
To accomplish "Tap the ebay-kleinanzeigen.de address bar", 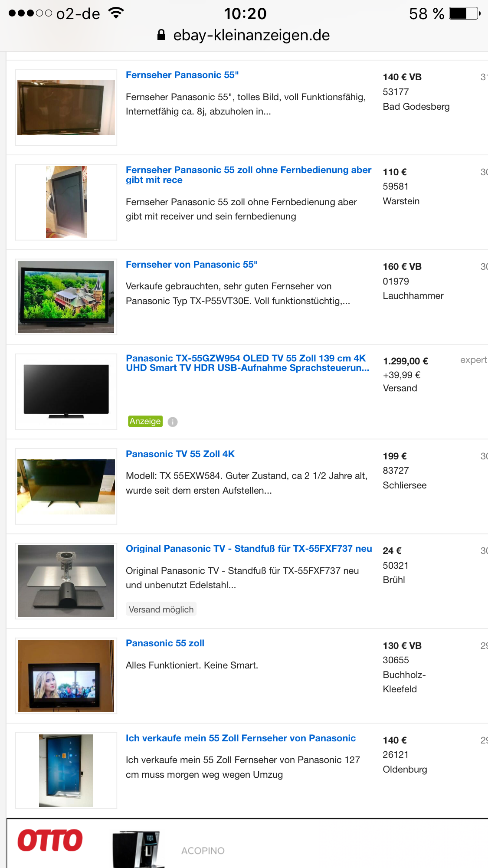I will click(x=244, y=35).
